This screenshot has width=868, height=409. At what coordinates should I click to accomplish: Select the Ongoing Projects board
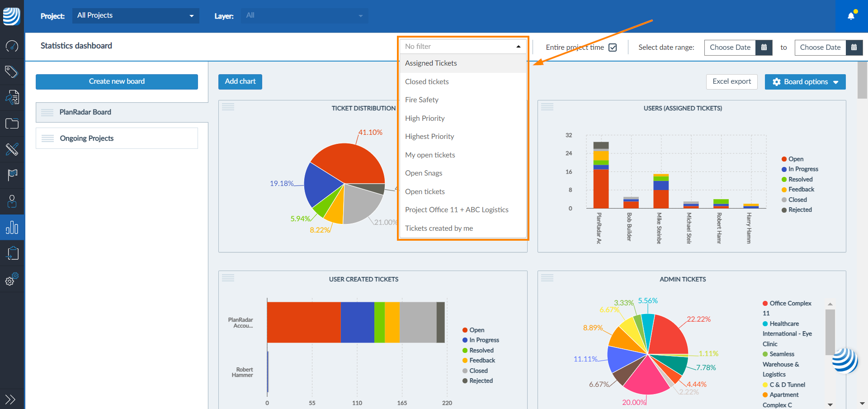pyautogui.click(x=117, y=138)
